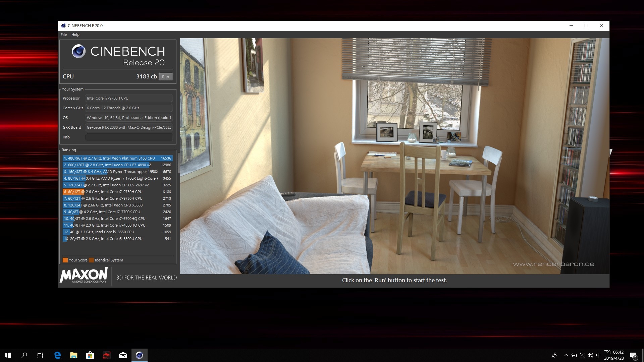Open taskbar Search
This screenshot has height=362, width=644.
[24, 355]
